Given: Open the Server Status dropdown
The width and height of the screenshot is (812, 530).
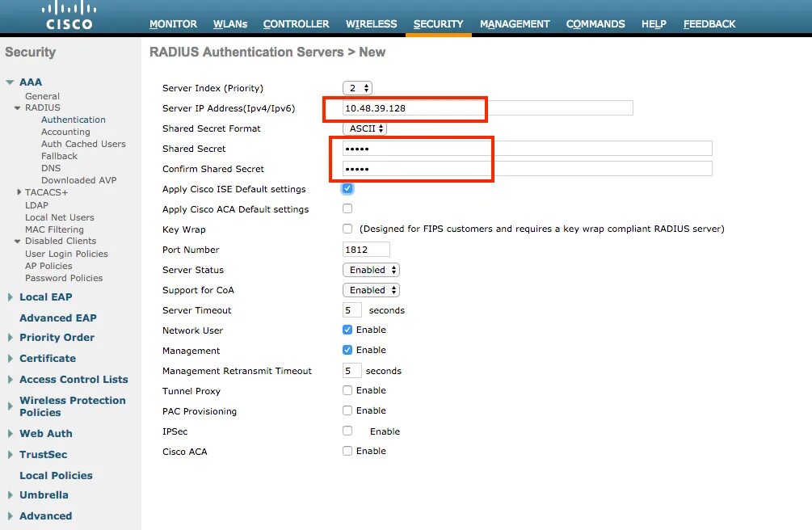Looking at the screenshot, I should coord(372,270).
